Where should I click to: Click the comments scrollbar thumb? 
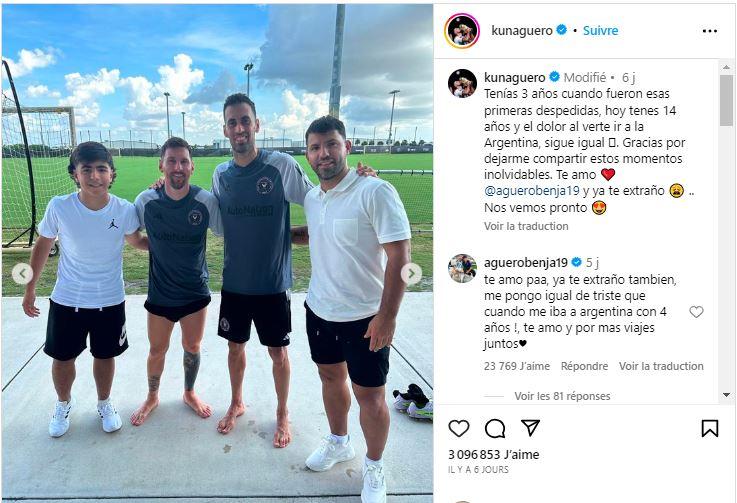726,100
